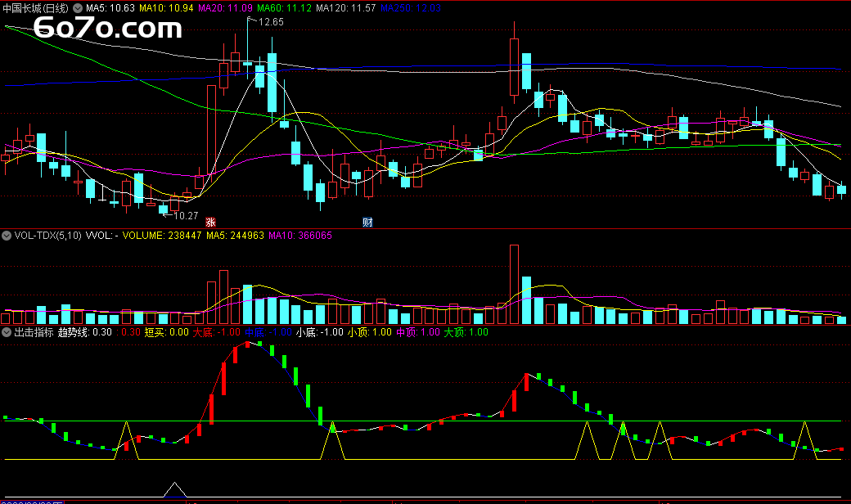Viewport: 851px width, 504px height.
Task: Click the blue 中底: -1.00 readout
Action: 268,332
